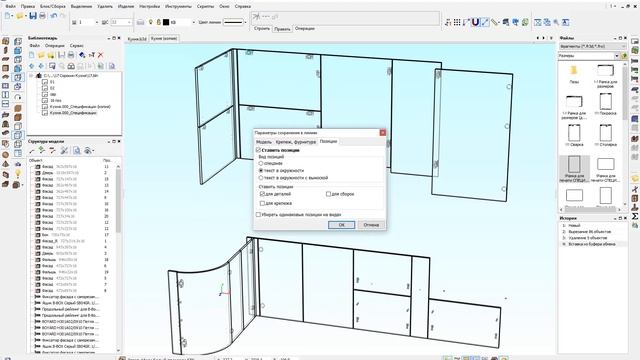Click the green up-folder icon in Файлы panel

(x=624, y=56)
